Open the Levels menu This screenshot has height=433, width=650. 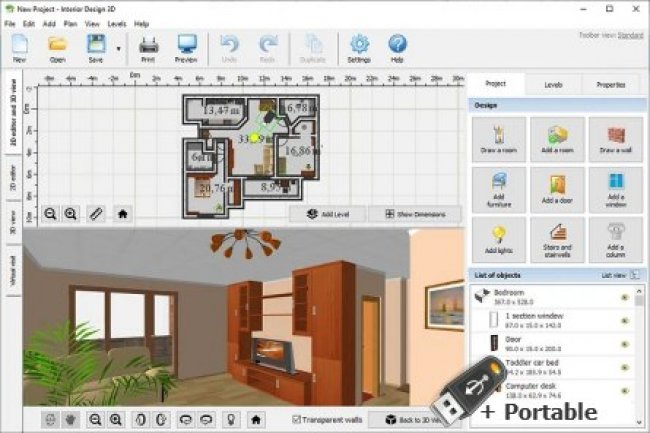(117, 24)
